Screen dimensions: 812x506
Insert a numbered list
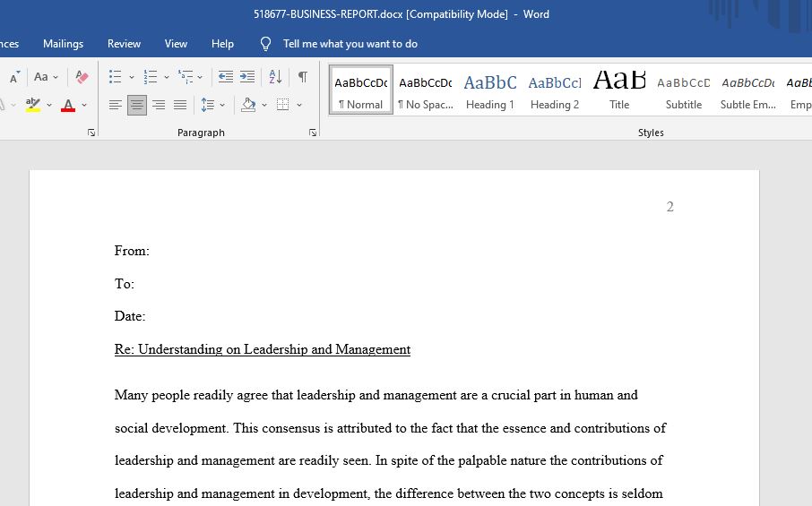(151, 77)
